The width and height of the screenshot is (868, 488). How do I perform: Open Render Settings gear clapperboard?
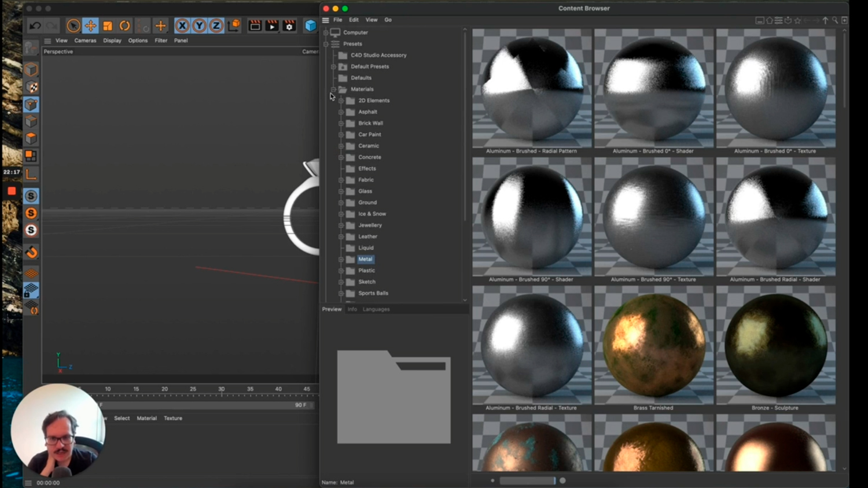click(289, 25)
